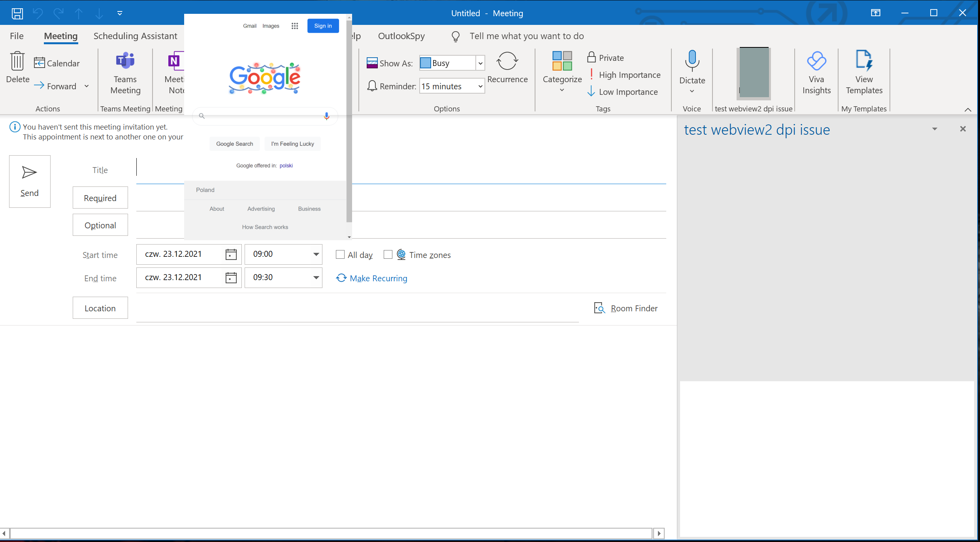The image size is (980, 542).
Task: Open the Show As Busy dropdown
Action: (480, 63)
